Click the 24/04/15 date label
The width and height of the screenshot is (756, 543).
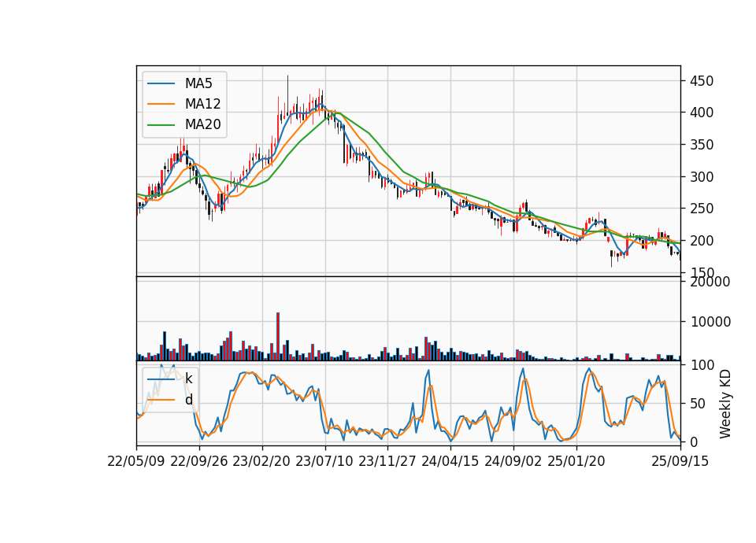click(450, 461)
